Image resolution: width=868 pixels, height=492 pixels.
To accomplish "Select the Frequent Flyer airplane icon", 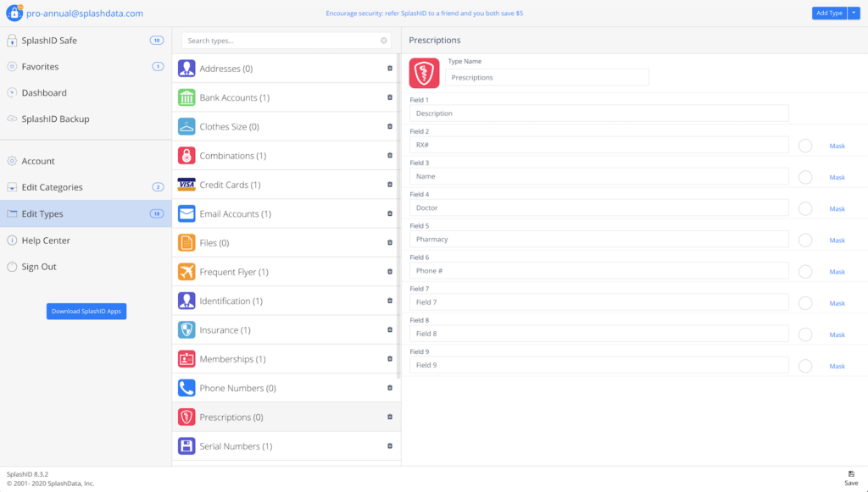I will coord(186,272).
